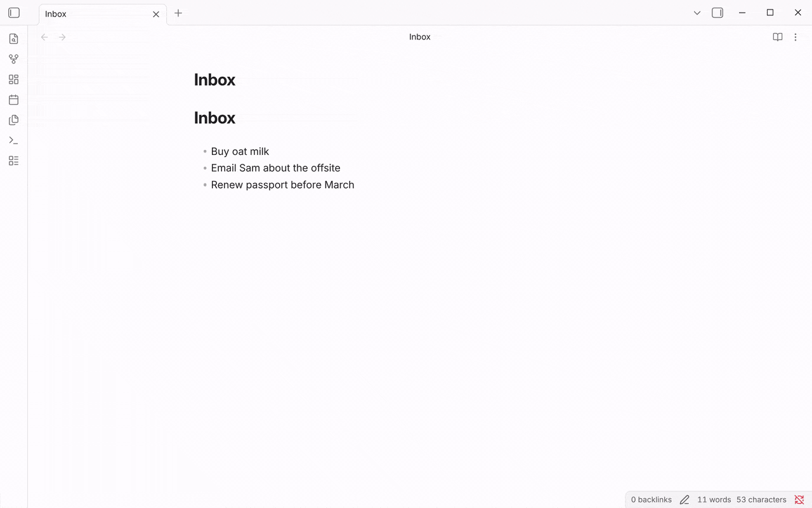Minimize the application window
The height and width of the screenshot is (508, 812).
[x=742, y=13]
